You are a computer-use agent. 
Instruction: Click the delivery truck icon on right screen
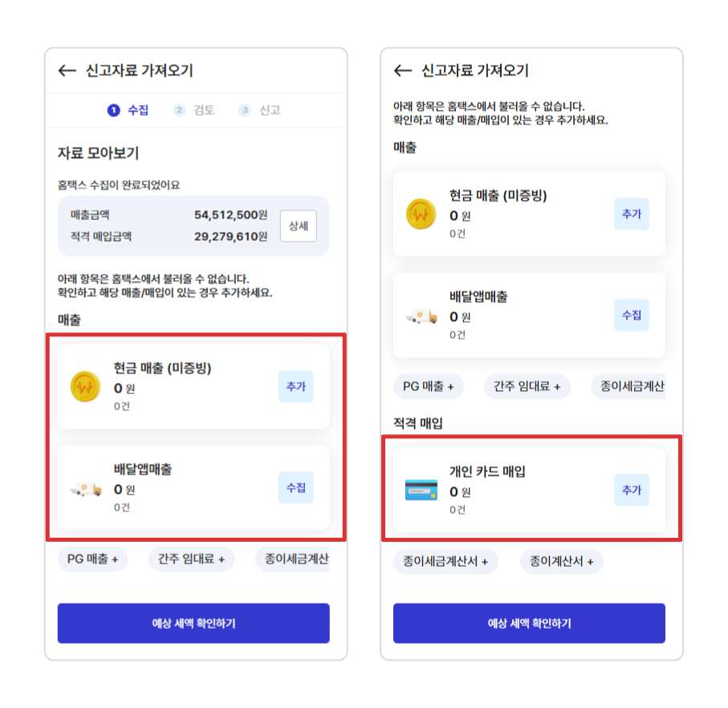pos(421,316)
